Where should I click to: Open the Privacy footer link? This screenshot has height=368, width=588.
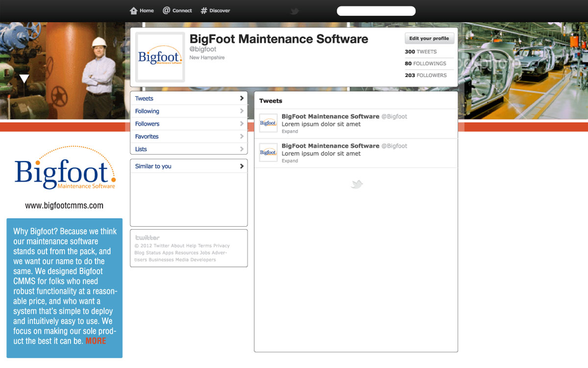click(221, 246)
